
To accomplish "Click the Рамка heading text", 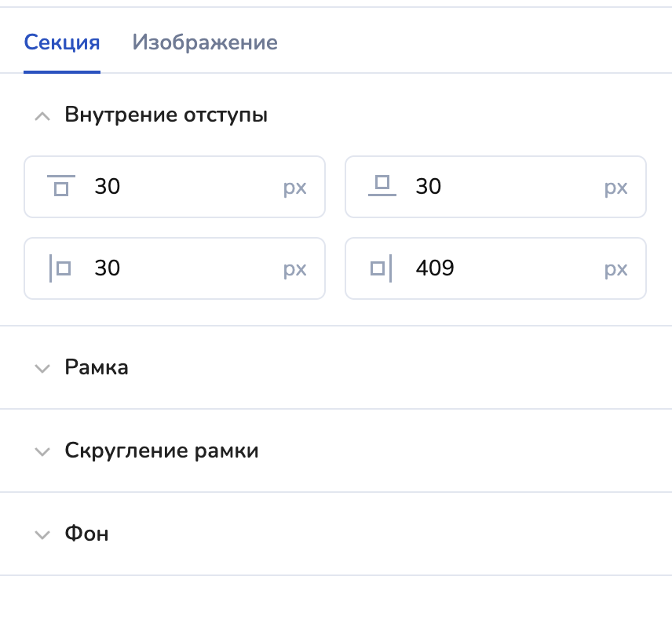I will point(97,367).
